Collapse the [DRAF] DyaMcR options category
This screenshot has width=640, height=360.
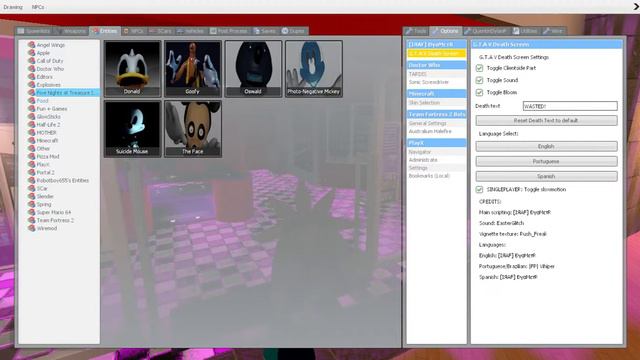(x=436, y=44)
